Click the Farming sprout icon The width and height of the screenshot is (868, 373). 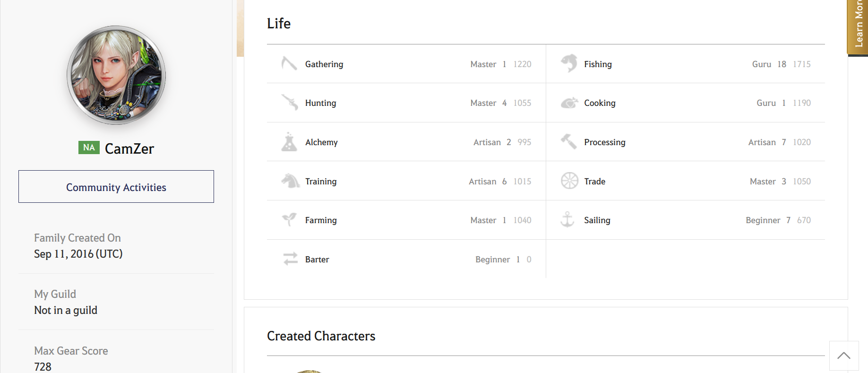[289, 220]
